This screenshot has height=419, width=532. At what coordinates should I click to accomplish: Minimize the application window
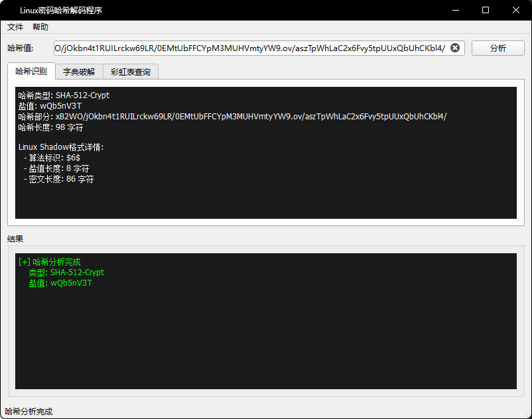click(455, 10)
